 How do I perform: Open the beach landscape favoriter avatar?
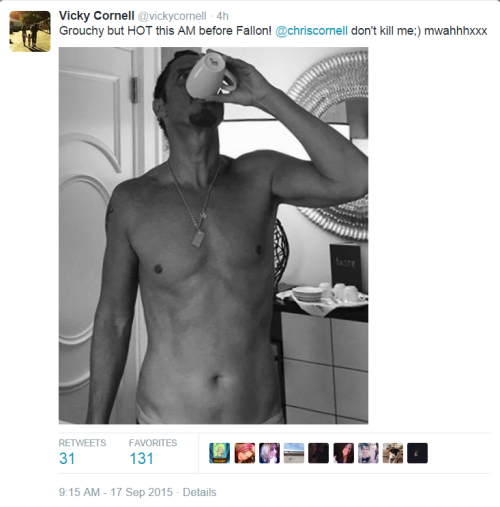[x=294, y=453]
